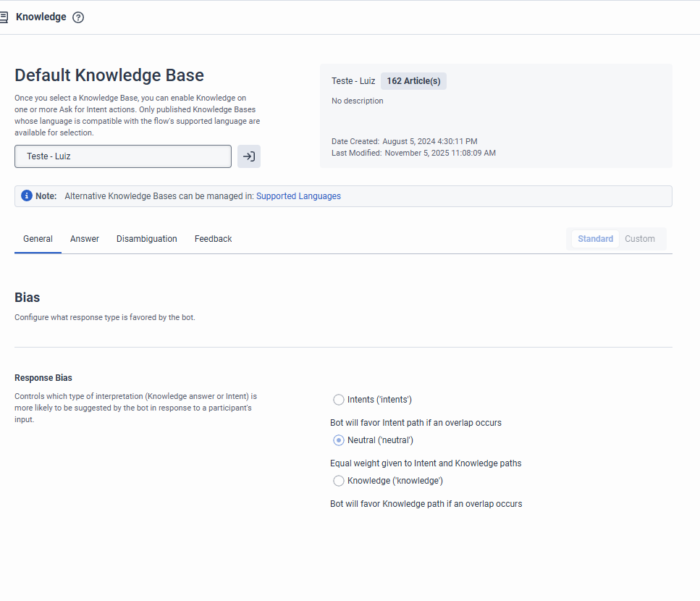Switch to Standard settings mode
The width and height of the screenshot is (700, 601).
coord(595,239)
